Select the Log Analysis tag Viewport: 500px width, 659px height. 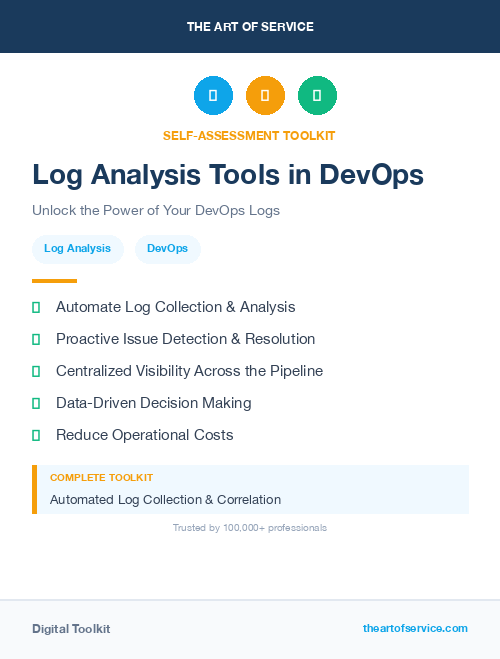pos(78,249)
